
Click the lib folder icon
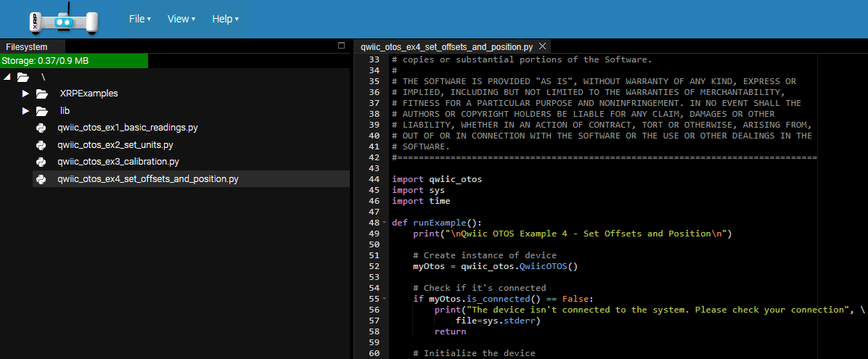click(x=42, y=111)
